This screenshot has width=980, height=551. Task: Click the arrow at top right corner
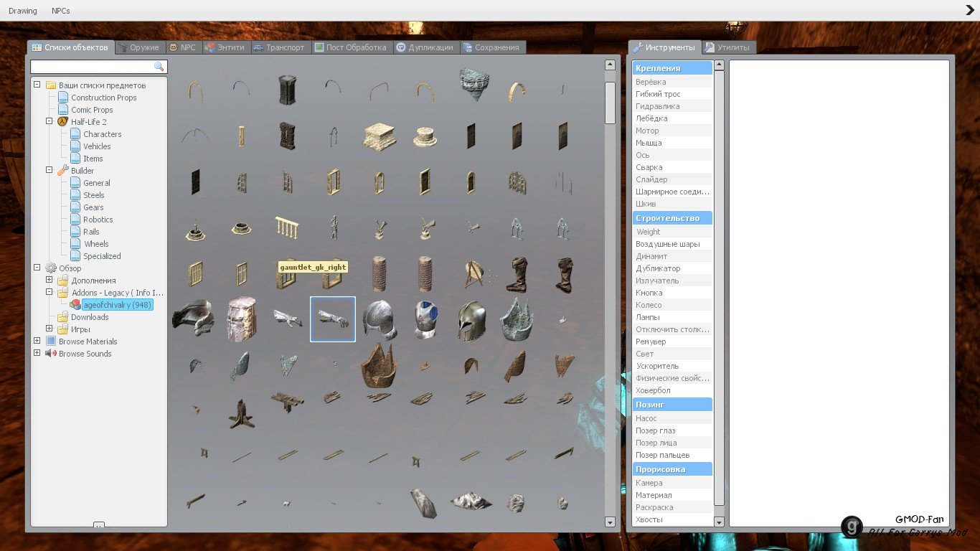coord(969,10)
